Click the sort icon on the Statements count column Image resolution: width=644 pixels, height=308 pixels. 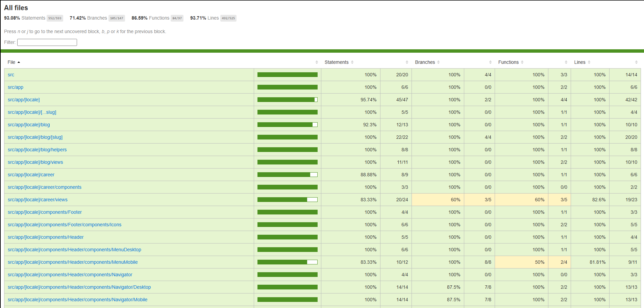pos(407,62)
